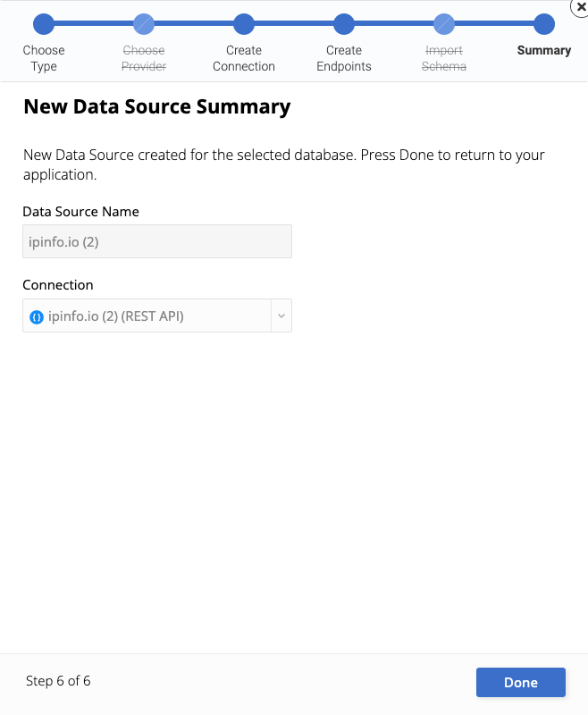Click the wizard progress line

click(x=294, y=24)
